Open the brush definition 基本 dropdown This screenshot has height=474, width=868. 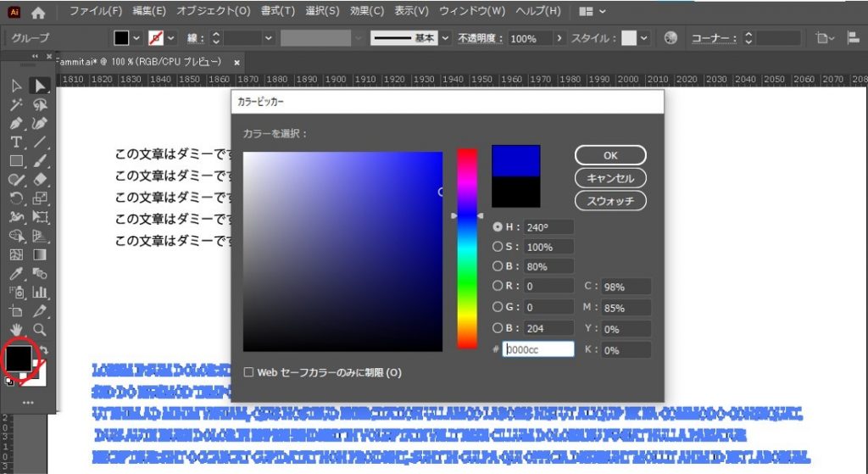tap(445, 38)
